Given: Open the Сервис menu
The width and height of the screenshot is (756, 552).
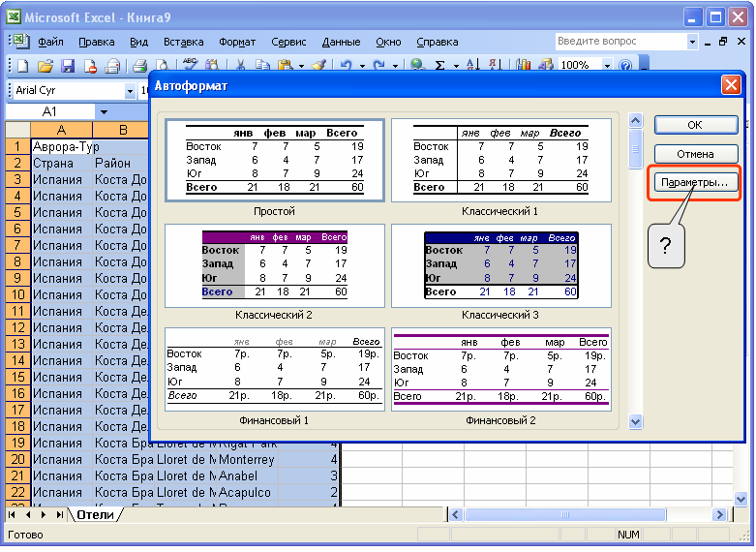Looking at the screenshot, I should point(288,42).
